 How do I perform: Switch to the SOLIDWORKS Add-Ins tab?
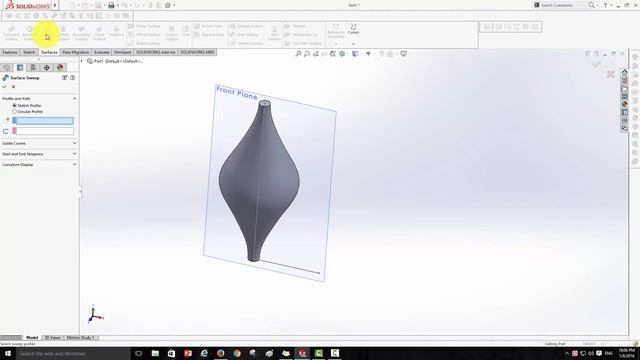pos(156,52)
